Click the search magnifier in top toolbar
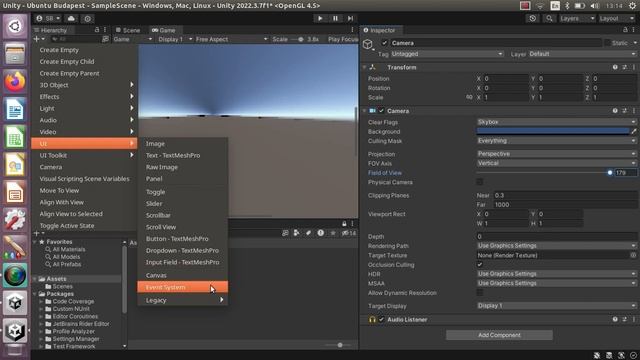Image resolution: width=640 pixels, height=360 pixels. pyautogui.click(x=549, y=18)
